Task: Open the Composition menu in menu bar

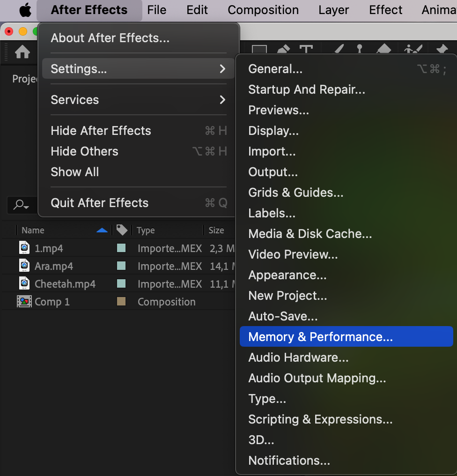Action: click(263, 10)
